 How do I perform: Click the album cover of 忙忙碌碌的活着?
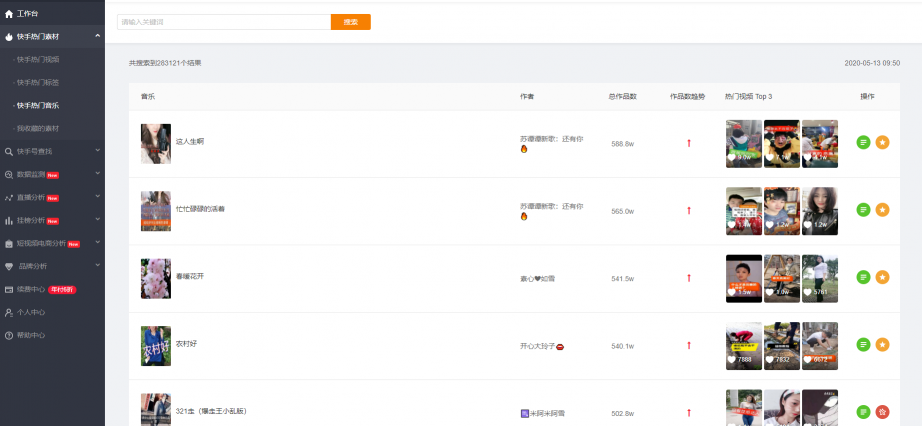tap(156, 211)
